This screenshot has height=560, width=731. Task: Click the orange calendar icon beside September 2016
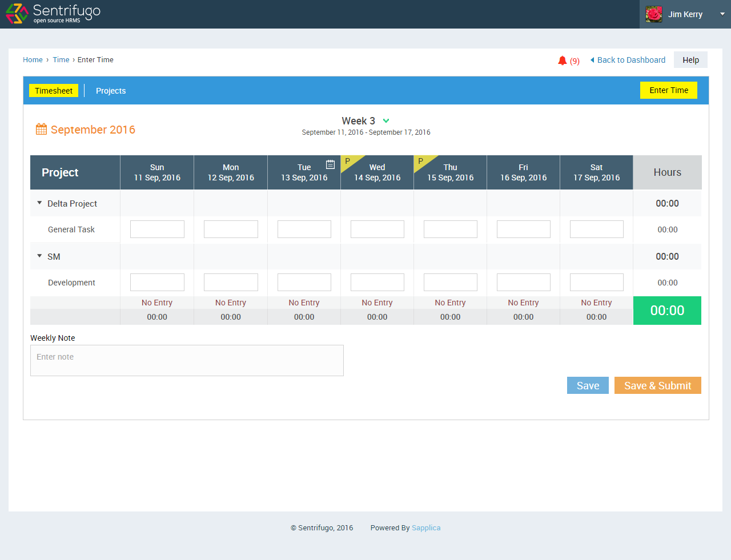coord(41,129)
